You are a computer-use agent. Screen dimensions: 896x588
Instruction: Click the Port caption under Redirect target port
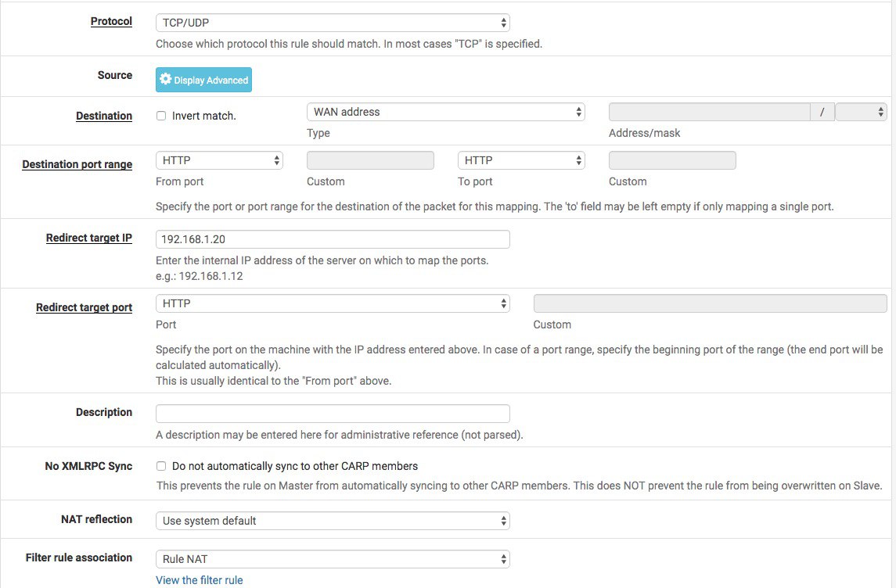pos(166,324)
